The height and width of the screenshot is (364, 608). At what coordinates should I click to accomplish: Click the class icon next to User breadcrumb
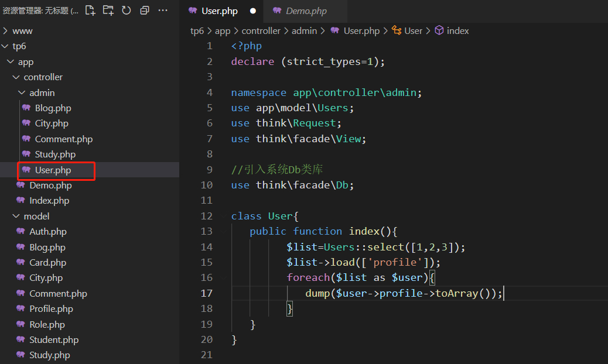(x=397, y=30)
